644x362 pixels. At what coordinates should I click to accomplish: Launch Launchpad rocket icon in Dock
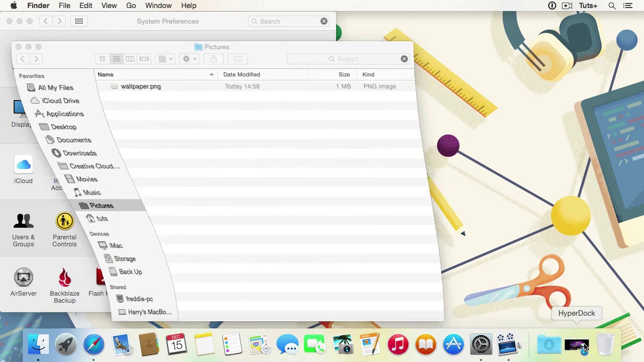tap(66, 345)
